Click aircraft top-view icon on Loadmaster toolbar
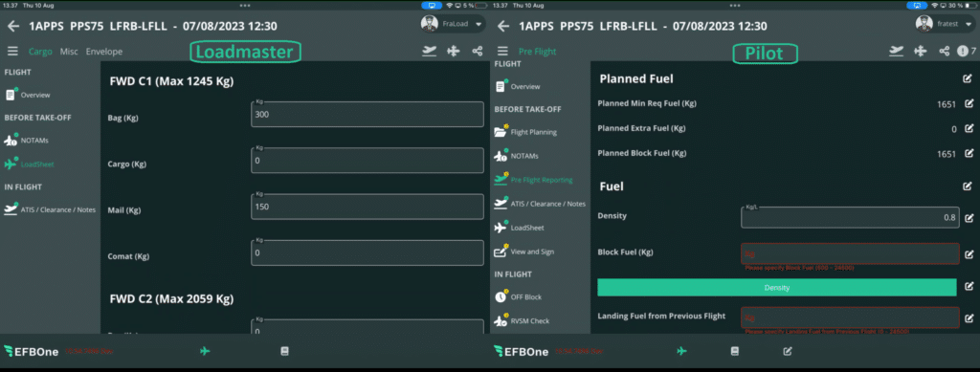The height and width of the screenshot is (372, 980). [453, 52]
